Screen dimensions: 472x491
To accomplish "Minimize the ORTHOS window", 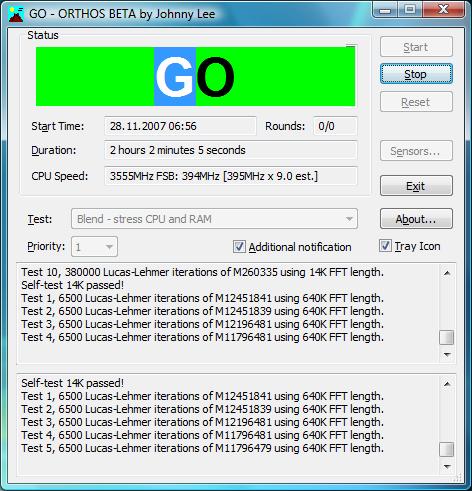I will coord(385,10).
